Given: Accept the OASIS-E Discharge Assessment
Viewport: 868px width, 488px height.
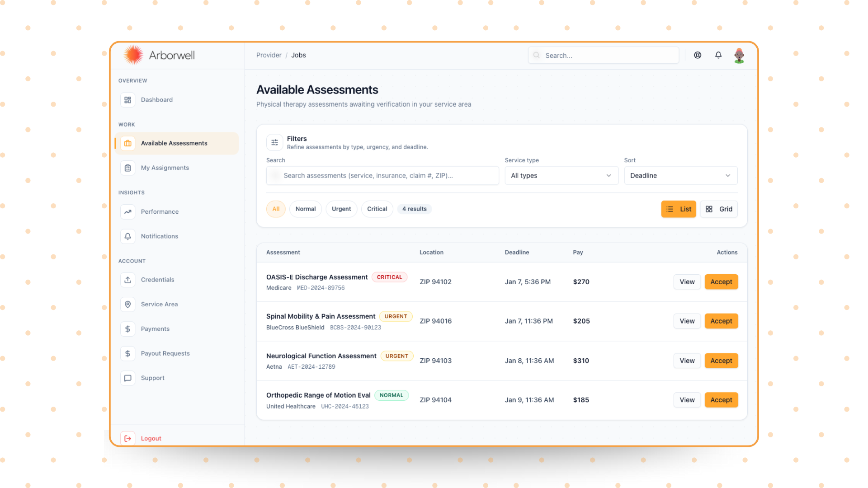Looking at the screenshot, I should (721, 282).
